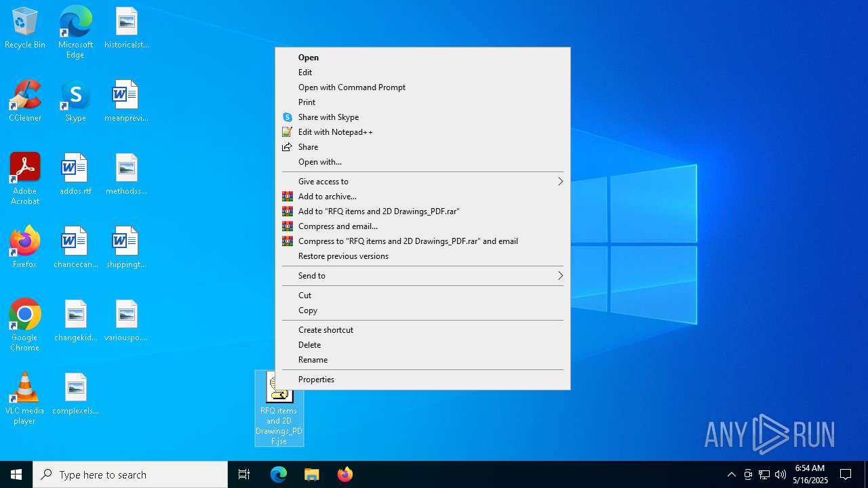The height and width of the screenshot is (488, 868).
Task: Open Task View from the taskbar
Action: [244, 474]
